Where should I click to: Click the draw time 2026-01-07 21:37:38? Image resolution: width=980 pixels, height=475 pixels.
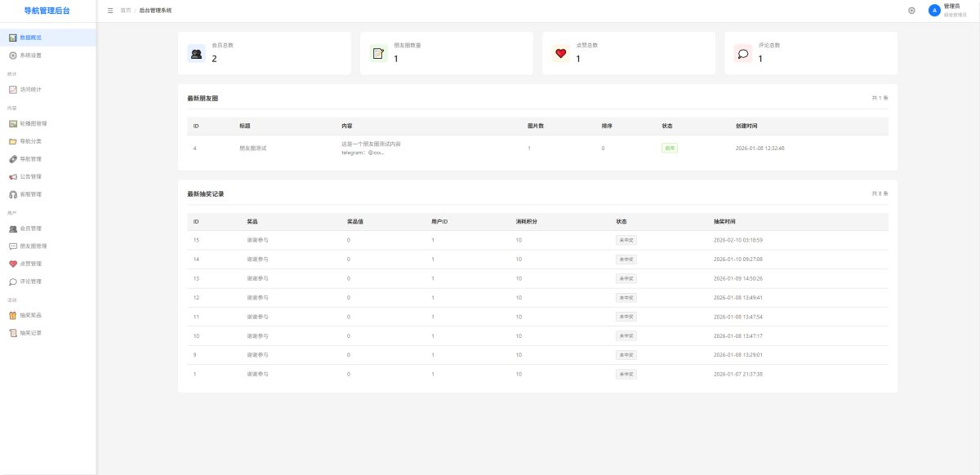coord(738,374)
